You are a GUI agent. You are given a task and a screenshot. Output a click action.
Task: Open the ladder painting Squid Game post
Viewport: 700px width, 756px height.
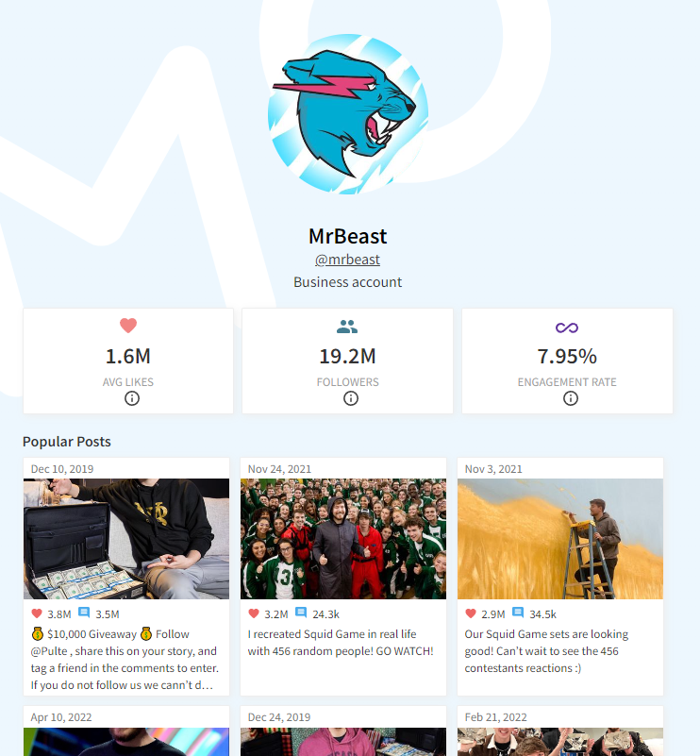coord(560,539)
